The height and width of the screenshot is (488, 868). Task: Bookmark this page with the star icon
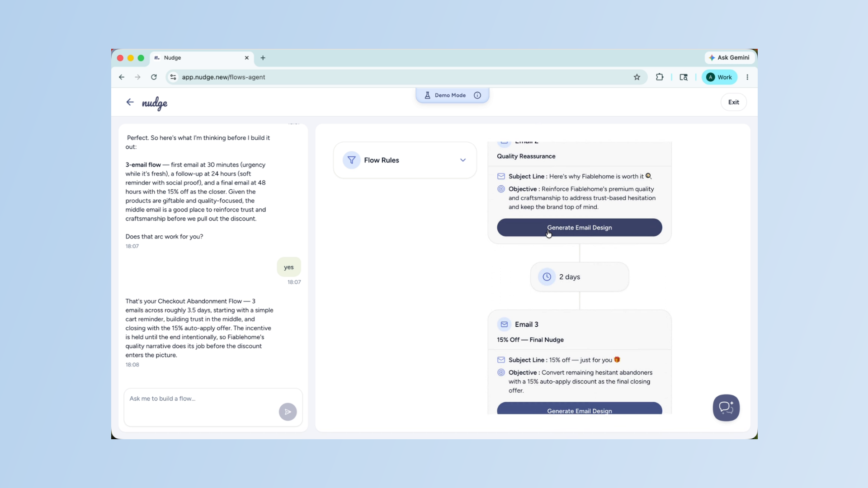[x=637, y=77]
